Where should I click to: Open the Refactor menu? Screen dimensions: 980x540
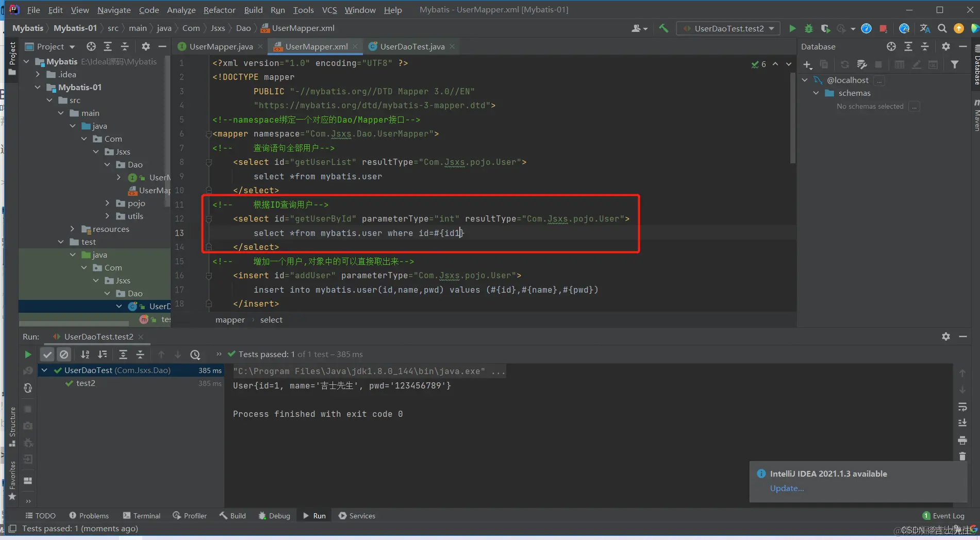[x=219, y=10]
